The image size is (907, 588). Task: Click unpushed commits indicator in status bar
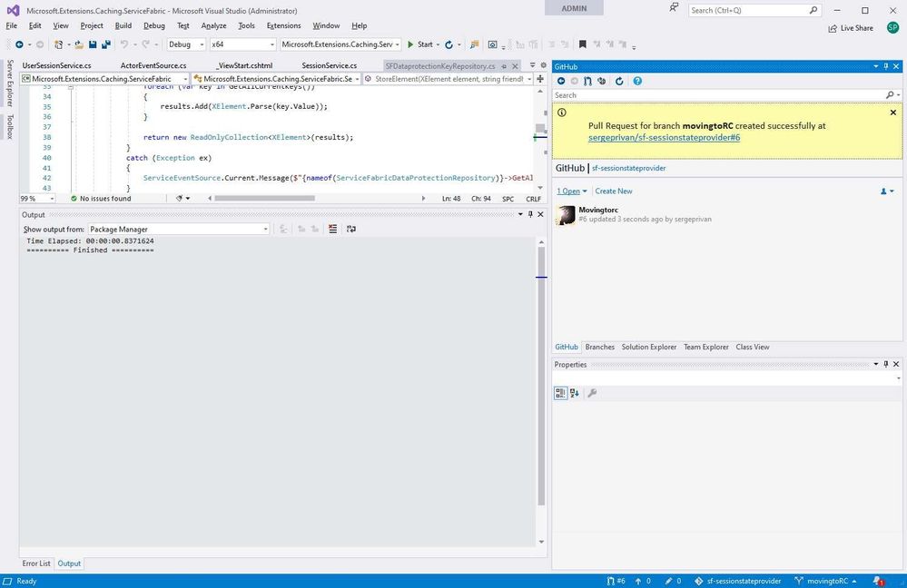643,581
